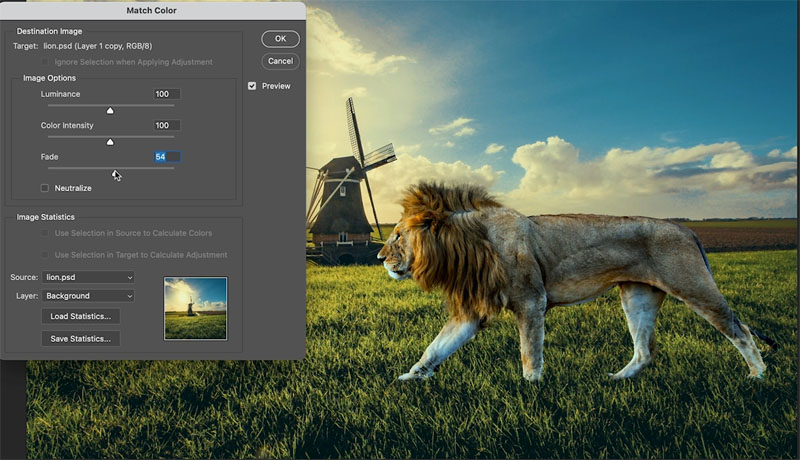Click the Match Color title bar text
Screen dimensions: 800x460
(x=152, y=10)
